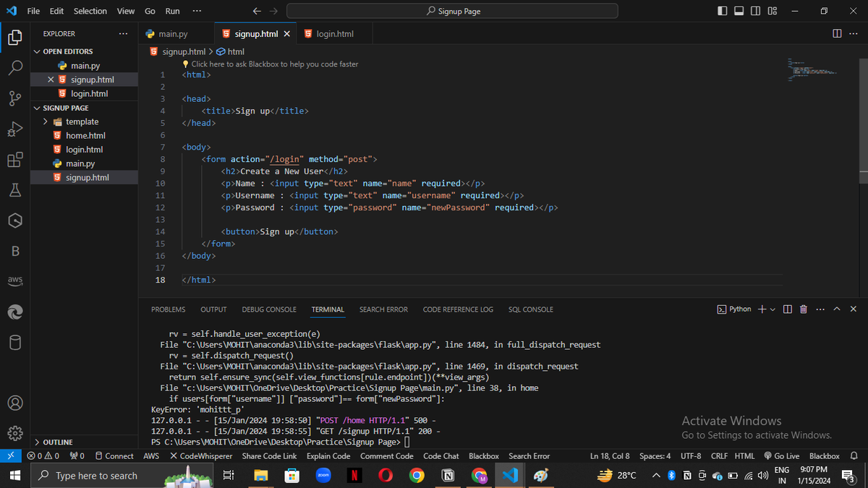Open the Search view in activity bar
This screenshot has height=488, width=868.
pos(14,68)
